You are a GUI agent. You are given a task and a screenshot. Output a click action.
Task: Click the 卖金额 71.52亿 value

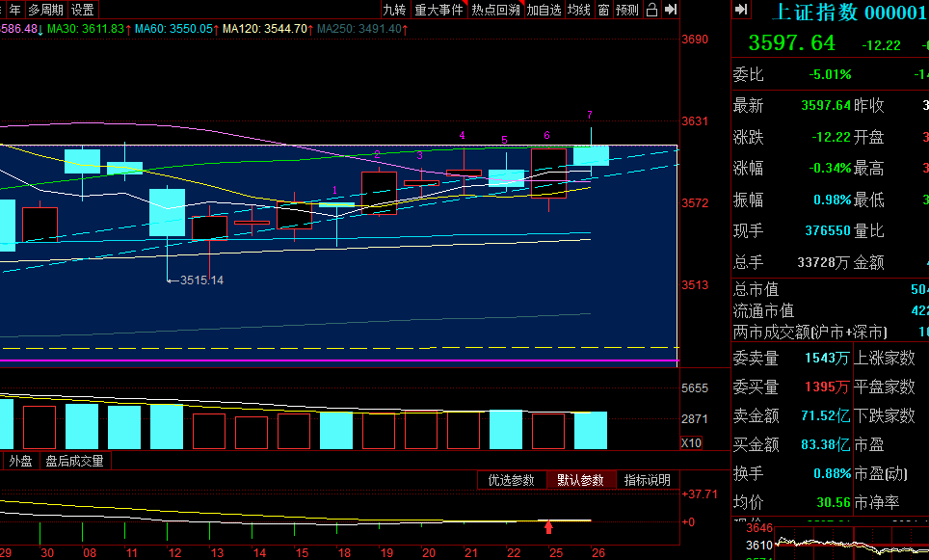(825, 415)
